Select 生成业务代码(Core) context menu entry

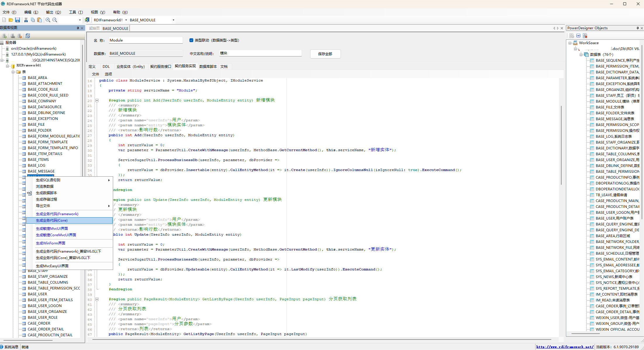point(52,220)
